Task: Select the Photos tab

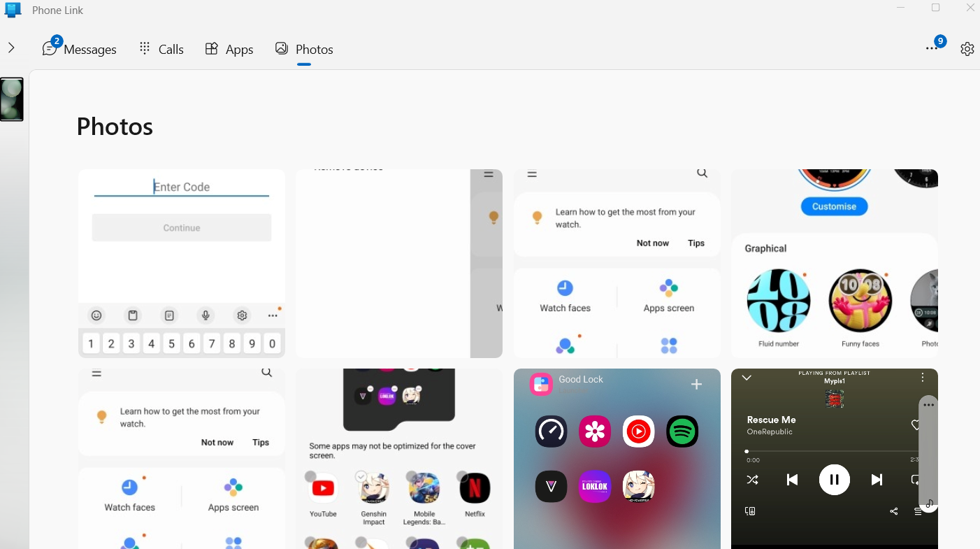Action: (x=304, y=49)
